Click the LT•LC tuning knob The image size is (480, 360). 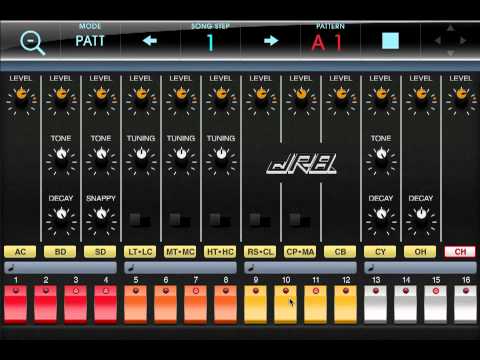tap(141, 160)
